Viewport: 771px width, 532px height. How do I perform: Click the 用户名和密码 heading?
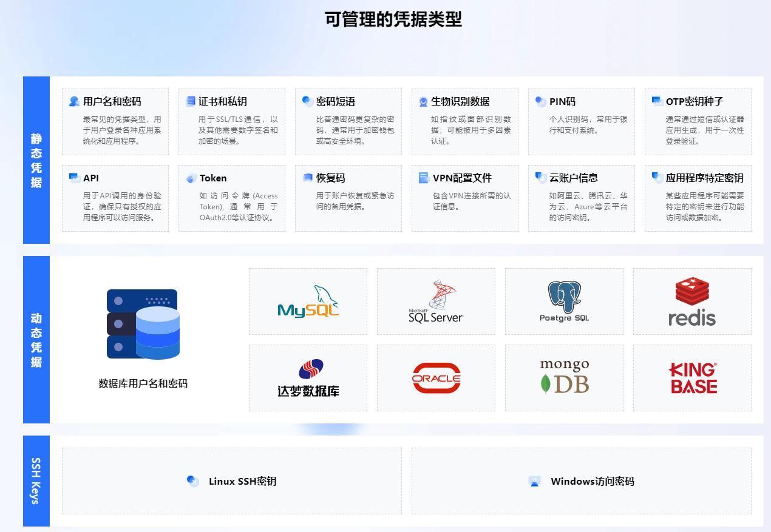click(x=112, y=101)
